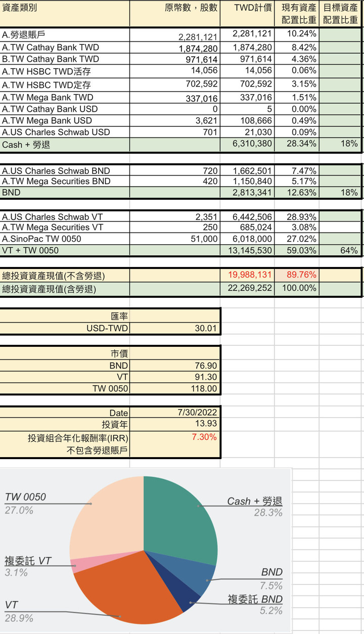Click the 91.30 VT price cell
Image resolution: width=364 pixels, height=634 pixels.
(175, 378)
